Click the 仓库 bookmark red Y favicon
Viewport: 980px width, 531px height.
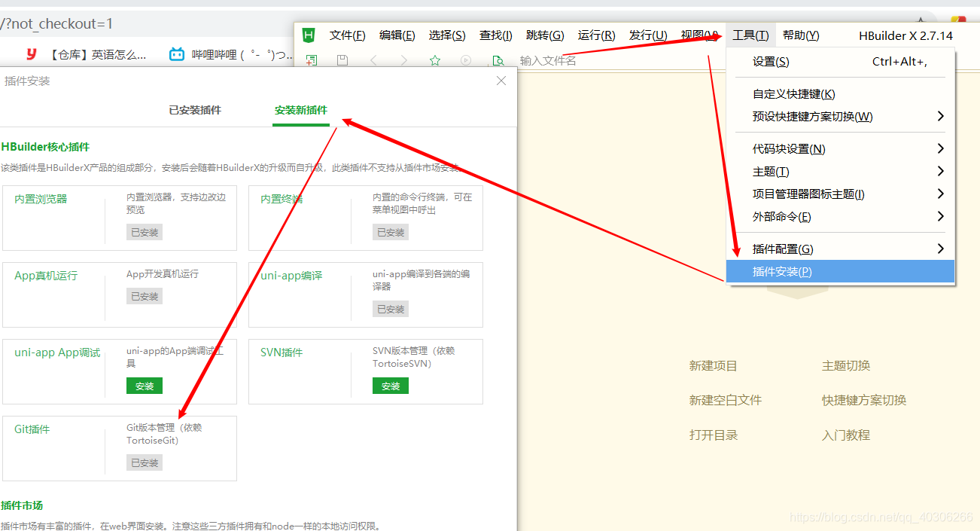click(x=32, y=54)
